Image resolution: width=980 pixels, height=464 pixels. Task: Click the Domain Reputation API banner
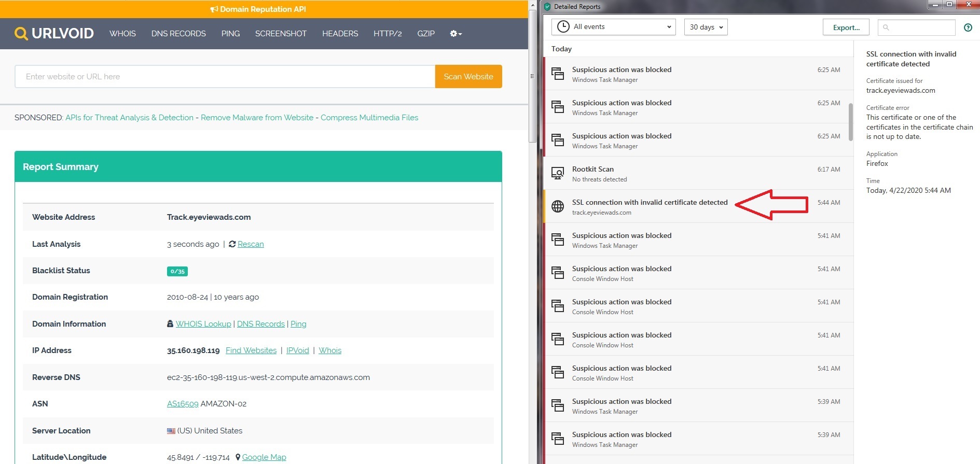pos(258,9)
